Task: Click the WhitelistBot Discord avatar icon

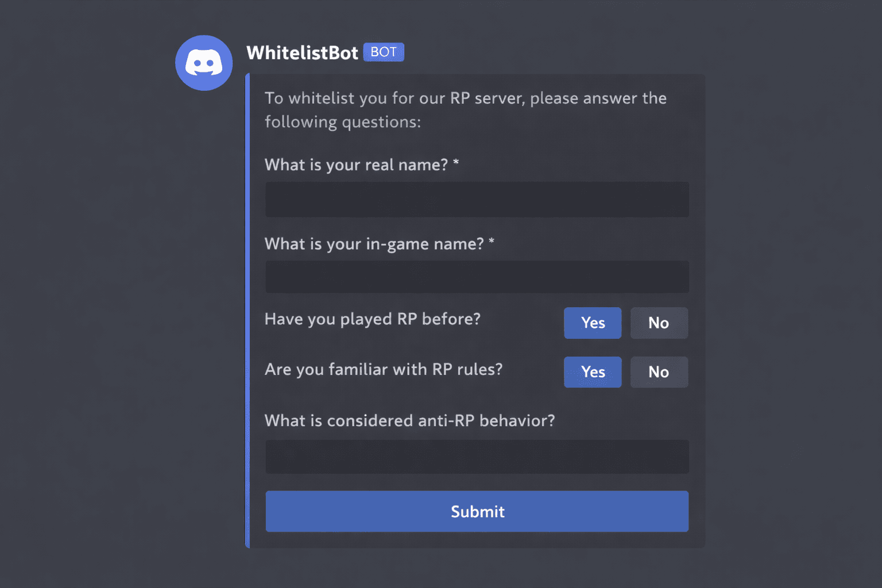Action: [204, 63]
